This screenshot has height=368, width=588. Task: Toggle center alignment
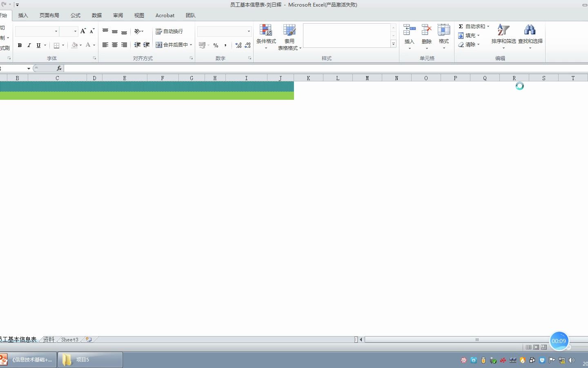click(x=114, y=45)
